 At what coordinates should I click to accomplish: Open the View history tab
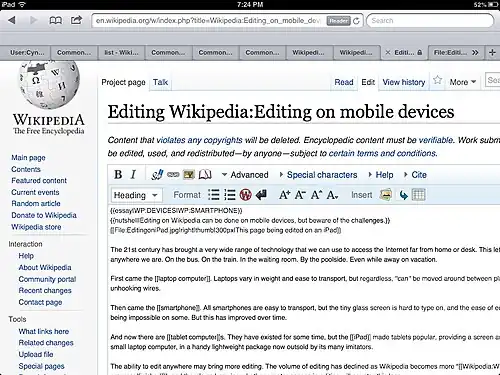tap(404, 82)
